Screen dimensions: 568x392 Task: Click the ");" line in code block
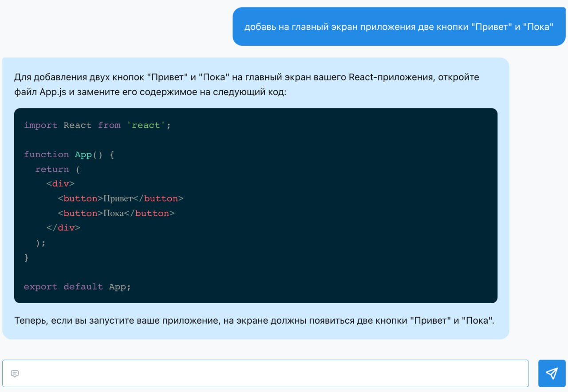[x=40, y=242]
